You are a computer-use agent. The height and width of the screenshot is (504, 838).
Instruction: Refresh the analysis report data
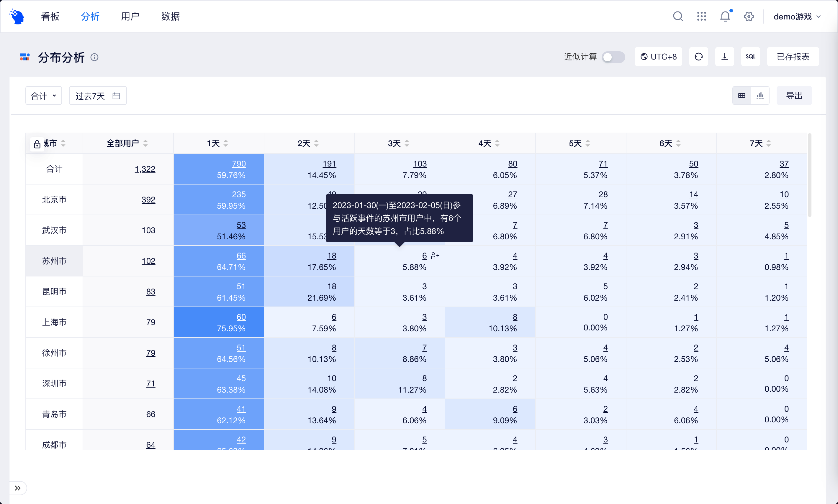click(x=698, y=56)
